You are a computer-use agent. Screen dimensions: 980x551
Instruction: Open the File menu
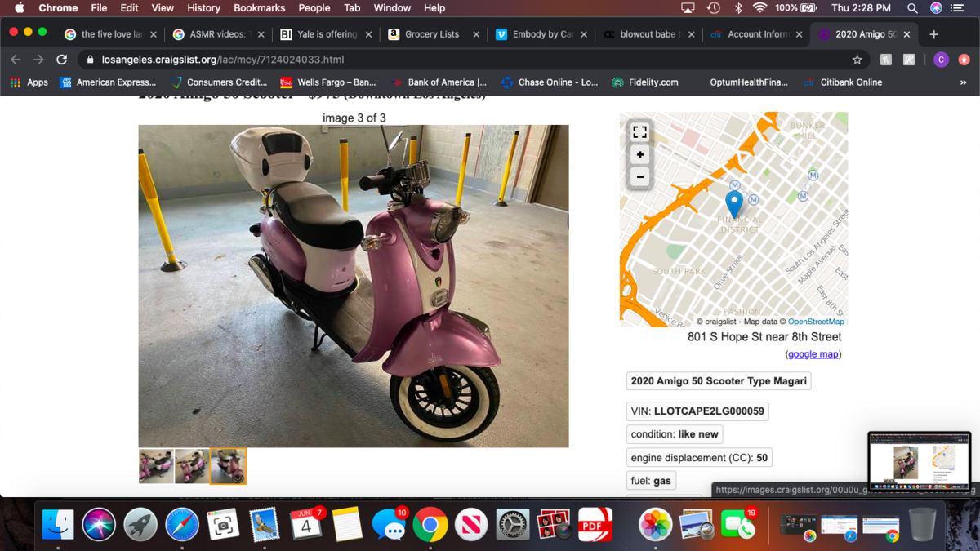click(x=99, y=8)
